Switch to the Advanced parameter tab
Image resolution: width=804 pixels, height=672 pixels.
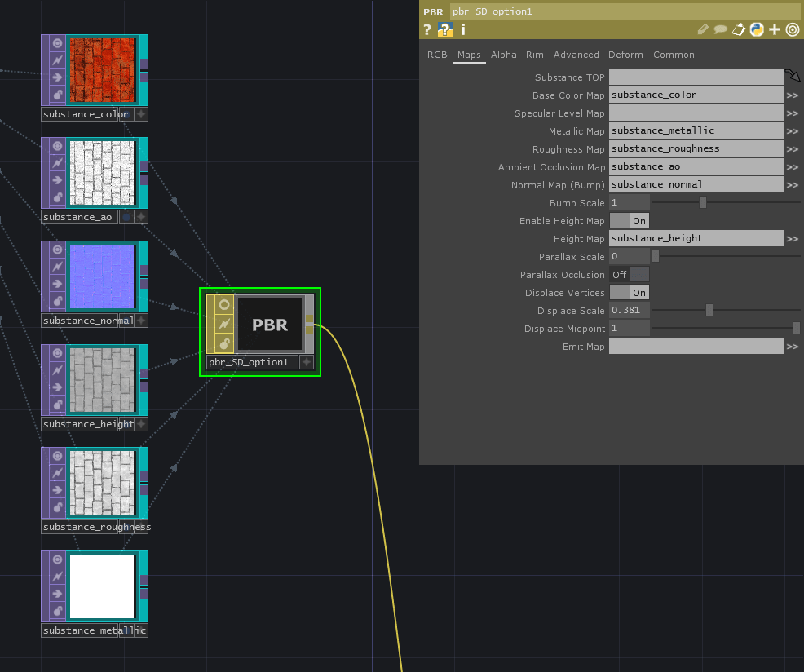point(576,55)
